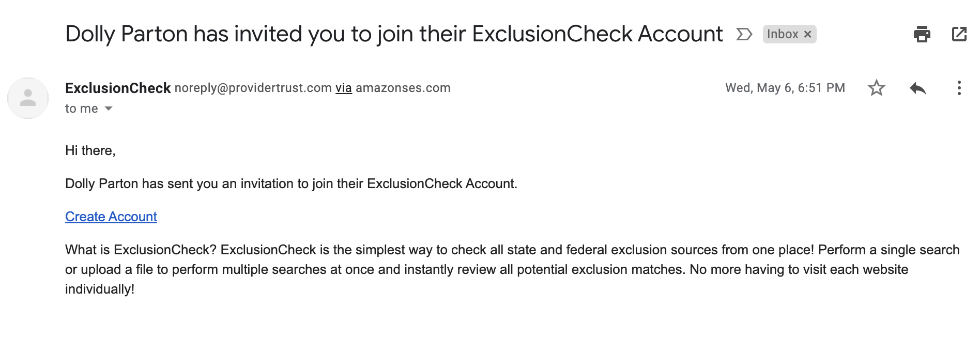Image resolution: width=980 pixels, height=337 pixels.
Task: Click the "to me" recipient text
Action: pyautogui.click(x=81, y=109)
